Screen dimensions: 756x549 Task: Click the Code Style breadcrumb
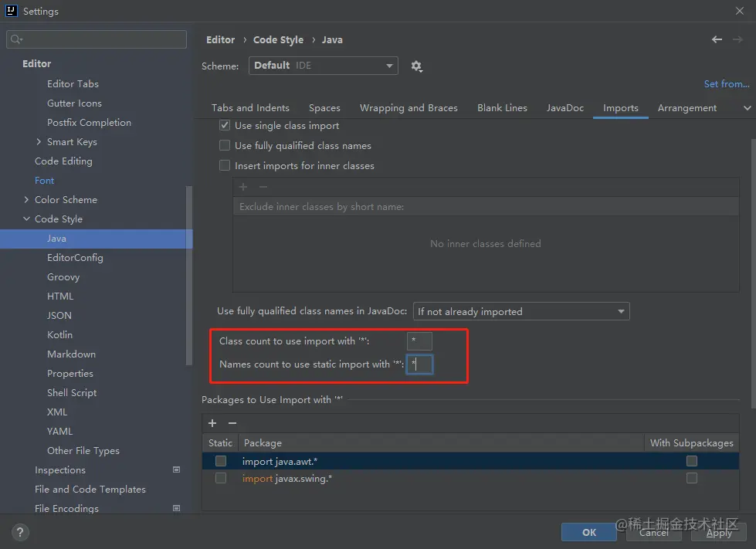(x=278, y=39)
